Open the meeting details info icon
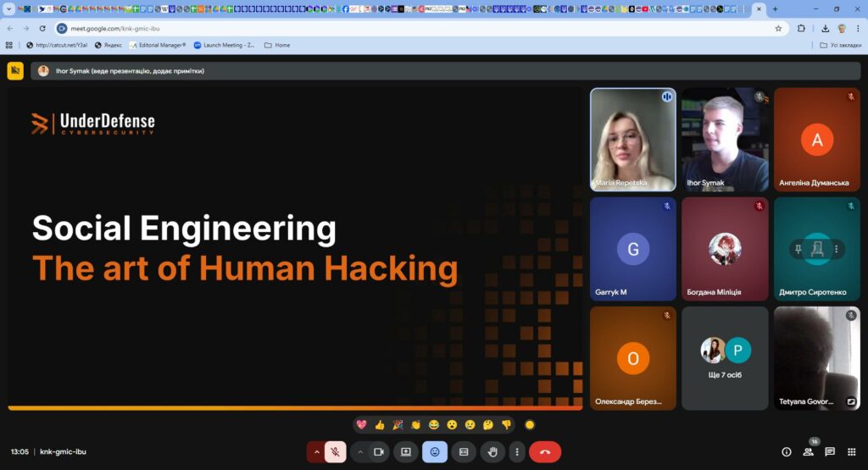Image resolution: width=868 pixels, height=470 pixels. point(786,452)
